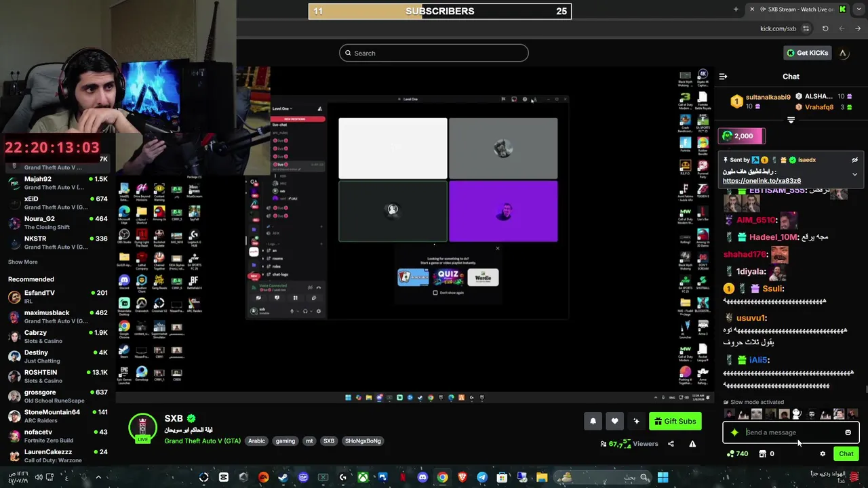Open LaurenCakezzz recommended channel
Viewport: 868px width, 488px height.
(58, 456)
